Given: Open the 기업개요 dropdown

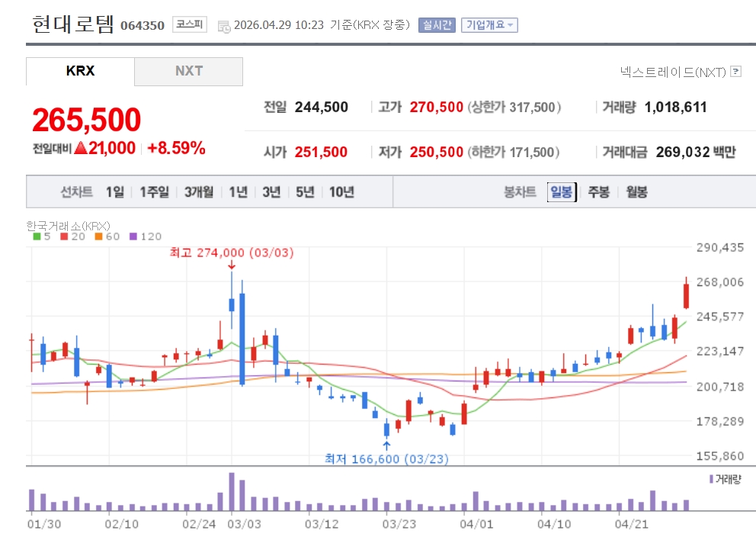Looking at the screenshot, I should pos(489,25).
